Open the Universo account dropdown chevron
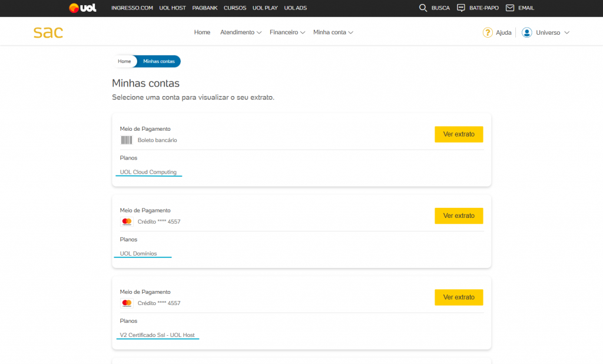Viewport: 603px width, 364px height. click(x=566, y=33)
